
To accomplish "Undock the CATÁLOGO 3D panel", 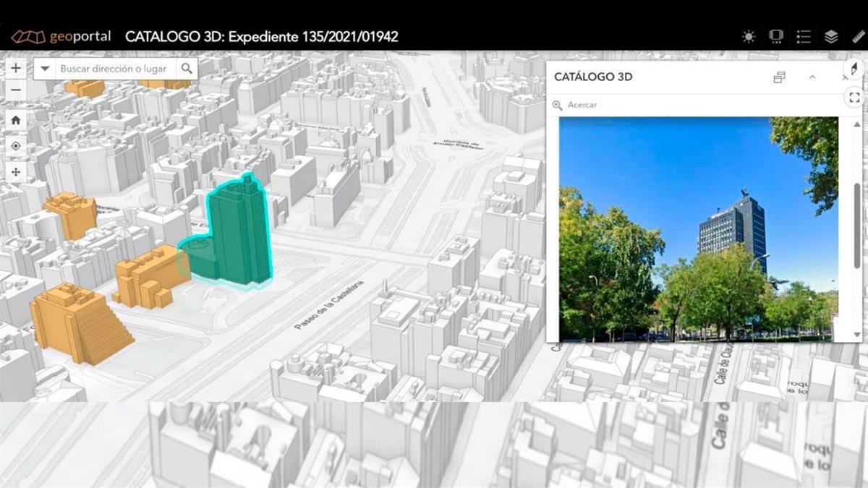I will (x=778, y=77).
